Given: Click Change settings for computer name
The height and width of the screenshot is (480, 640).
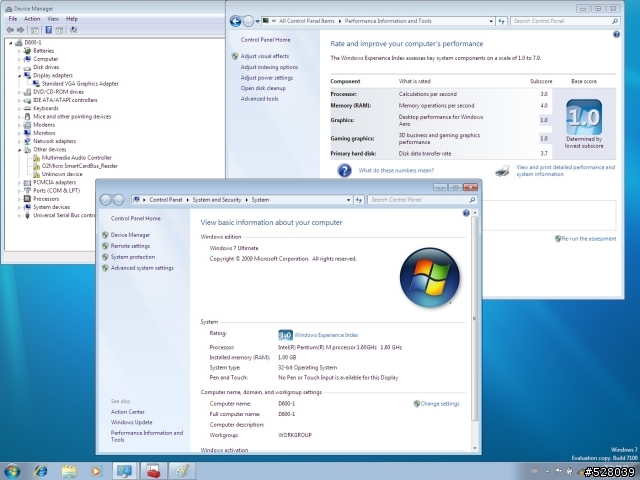Looking at the screenshot, I should (x=440, y=404).
